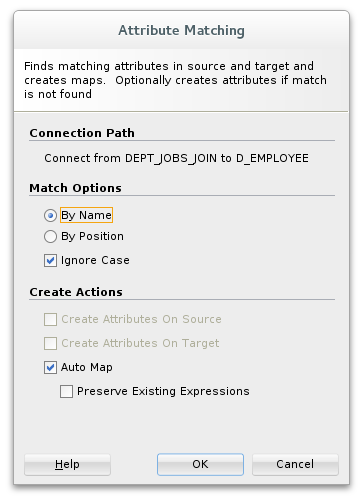
Task: Click the Create Attributes On Source checkbox
Action: tap(50, 319)
